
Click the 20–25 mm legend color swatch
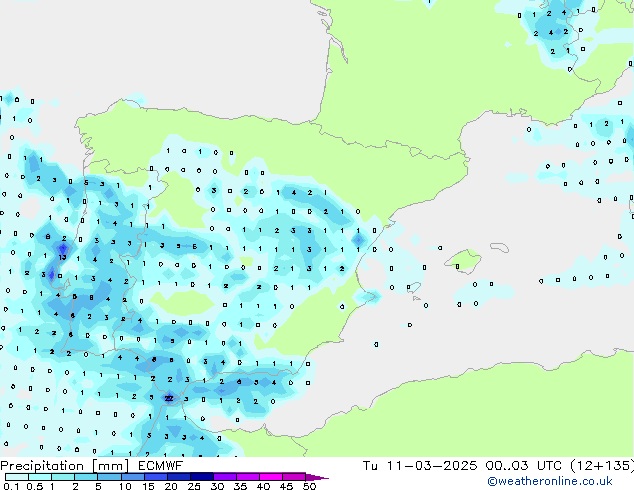(178, 477)
